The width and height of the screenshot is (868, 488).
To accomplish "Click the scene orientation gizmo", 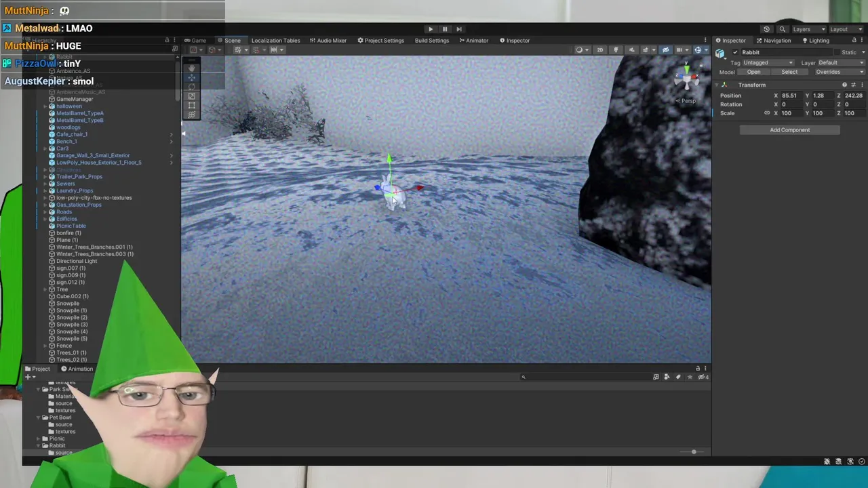I will pyautogui.click(x=687, y=78).
